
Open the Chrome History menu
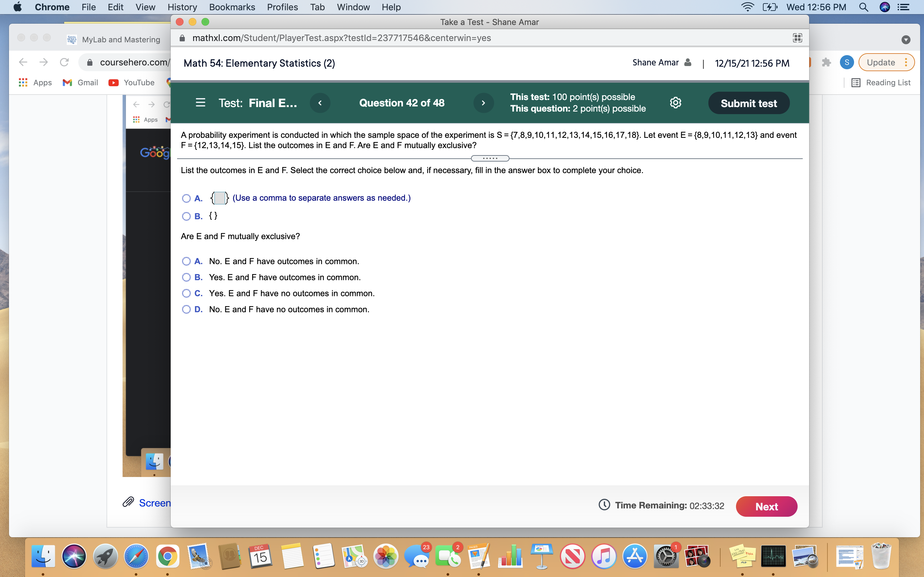click(182, 7)
